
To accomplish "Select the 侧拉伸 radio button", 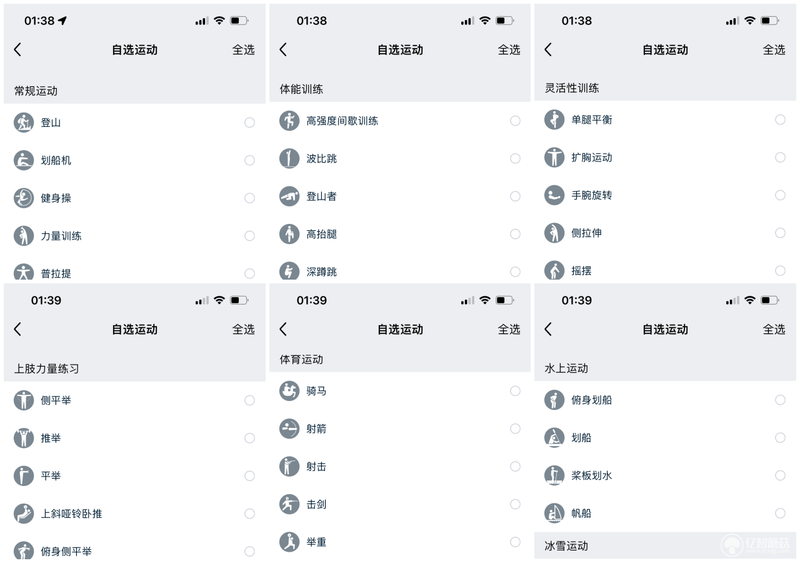I will [x=780, y=233].
